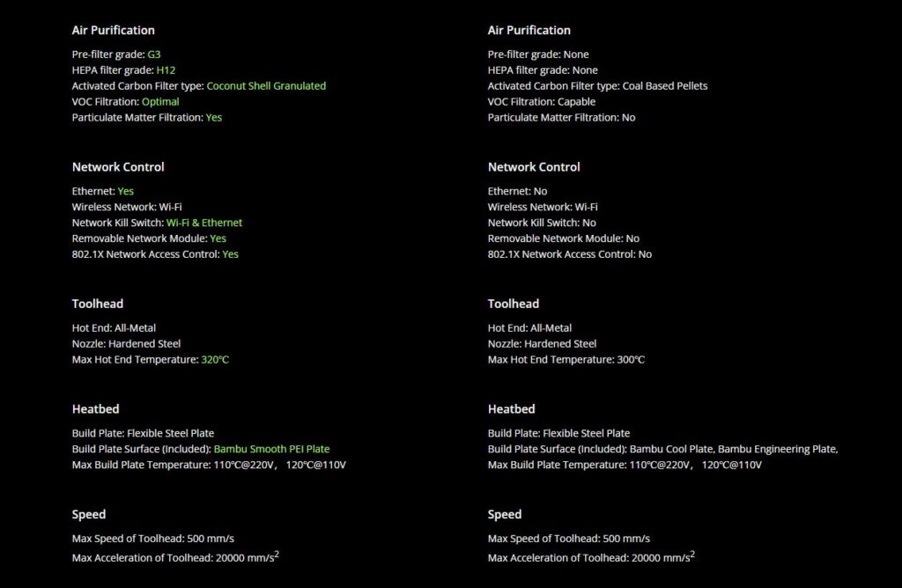
Task: Click the Bambu Cool Plate surface line
Action: [662, 449]
